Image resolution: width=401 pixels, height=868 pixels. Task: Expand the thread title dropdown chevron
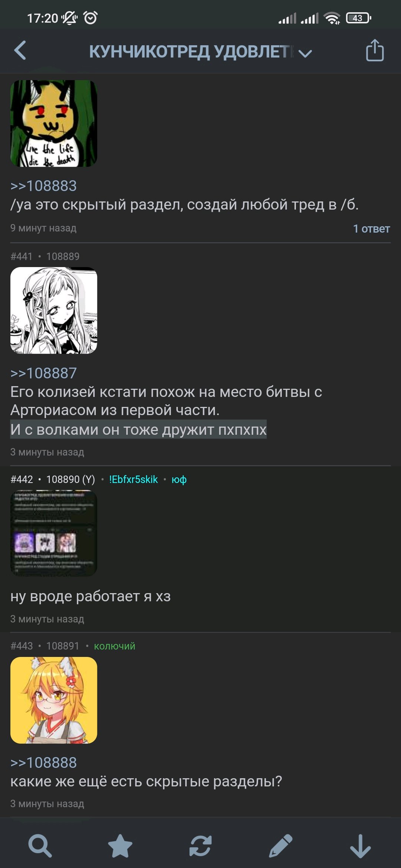tap(305, 54)
